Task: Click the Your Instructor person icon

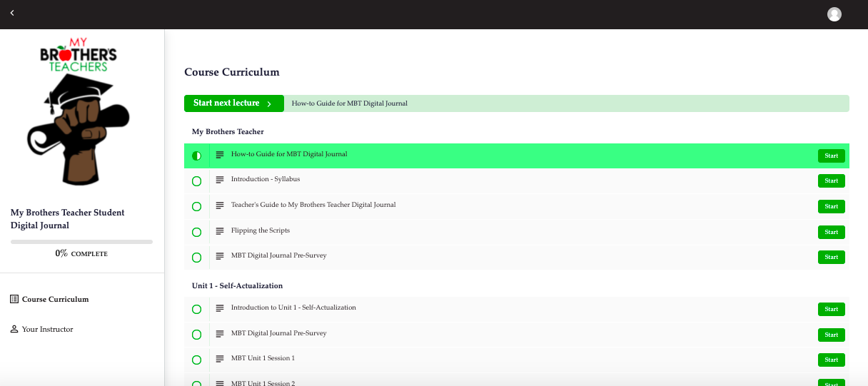Action: (x=14, y=329)
